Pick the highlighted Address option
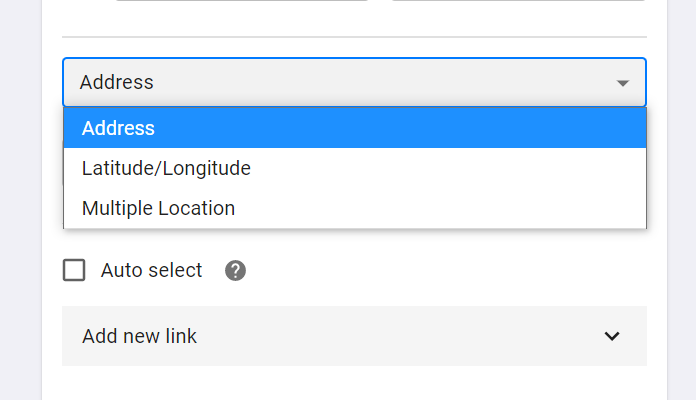Viewport: 696px width, 400px height. pyautogui.click(x=355, y=128)
